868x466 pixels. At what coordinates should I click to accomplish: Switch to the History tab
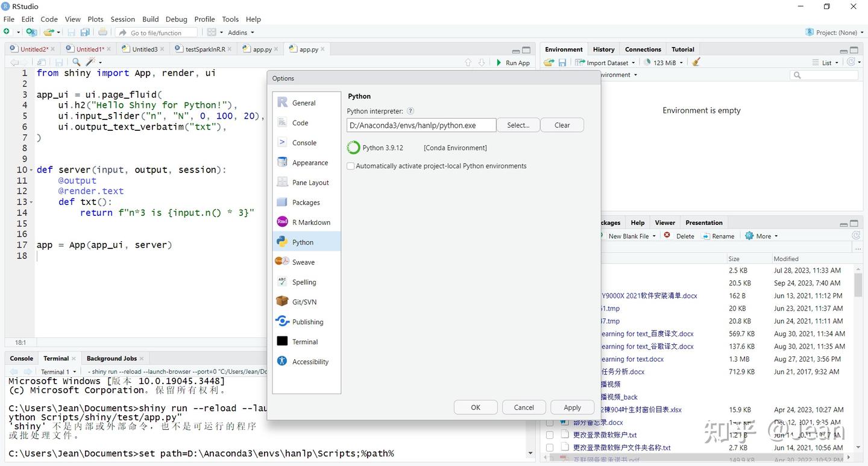click(603, 49)
